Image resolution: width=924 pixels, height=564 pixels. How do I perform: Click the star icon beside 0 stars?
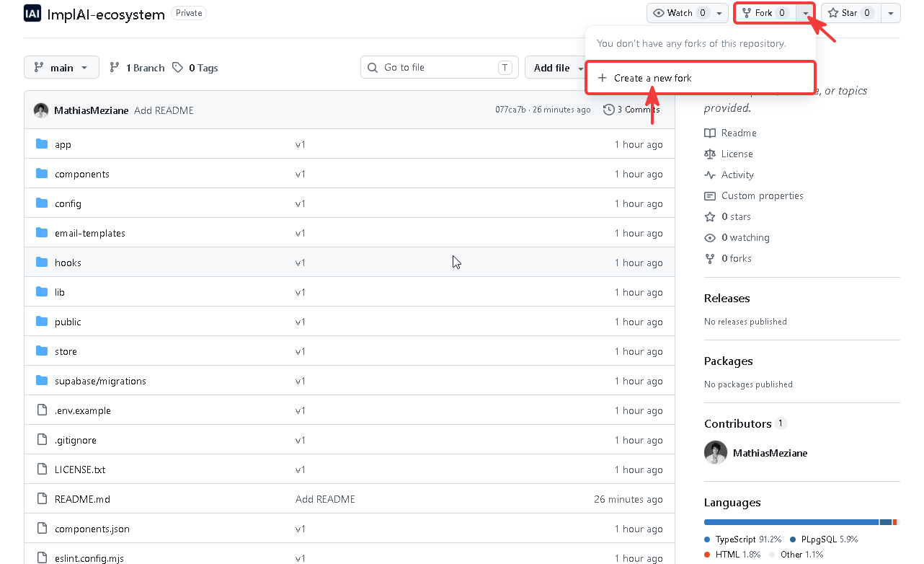click(x=710, y=216)
